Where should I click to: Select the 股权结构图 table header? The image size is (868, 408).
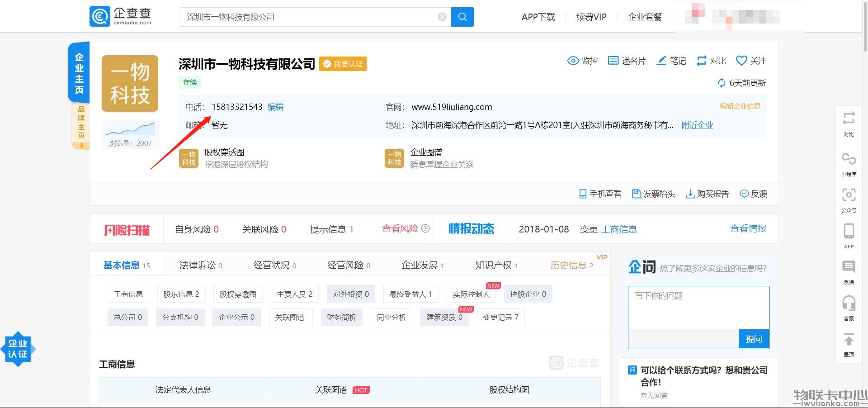[x=509, y=389]
